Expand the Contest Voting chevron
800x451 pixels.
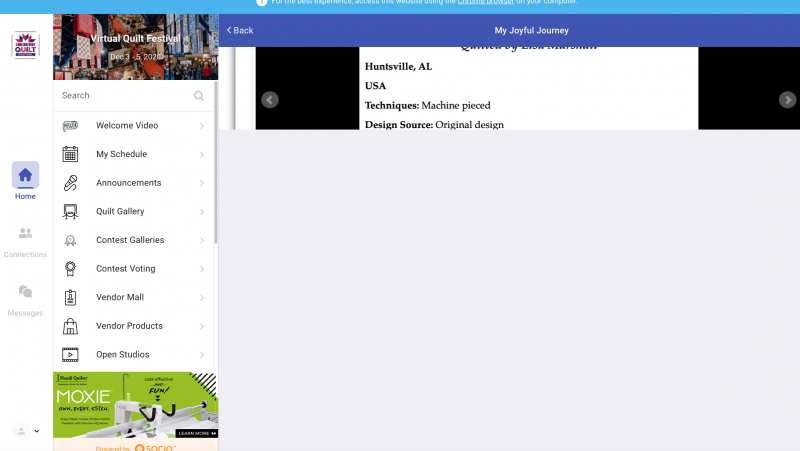pos(202,269)
